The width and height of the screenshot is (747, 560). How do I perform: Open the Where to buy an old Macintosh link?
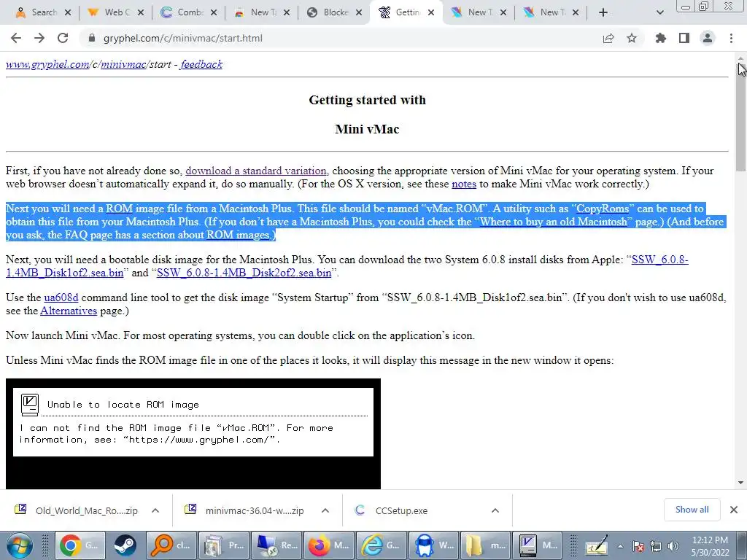[554, 222]
